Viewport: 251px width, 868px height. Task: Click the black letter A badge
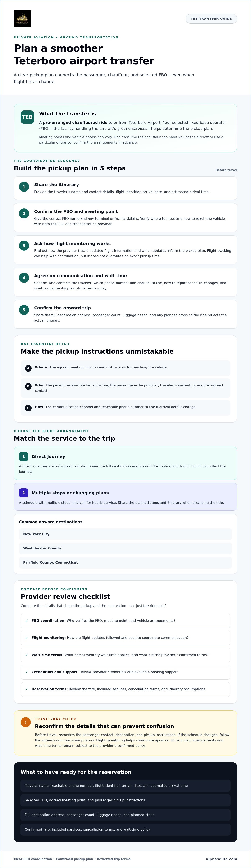pos(28,368)
